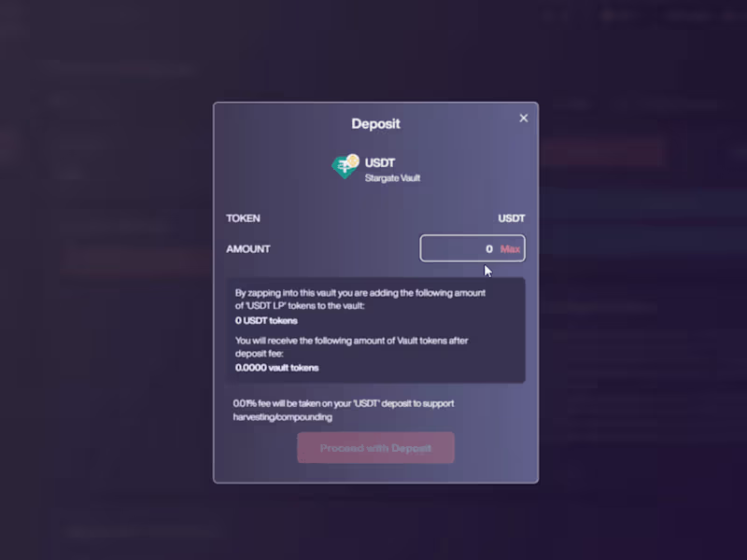Focus the AMOUNT input field showing 0

472,248
